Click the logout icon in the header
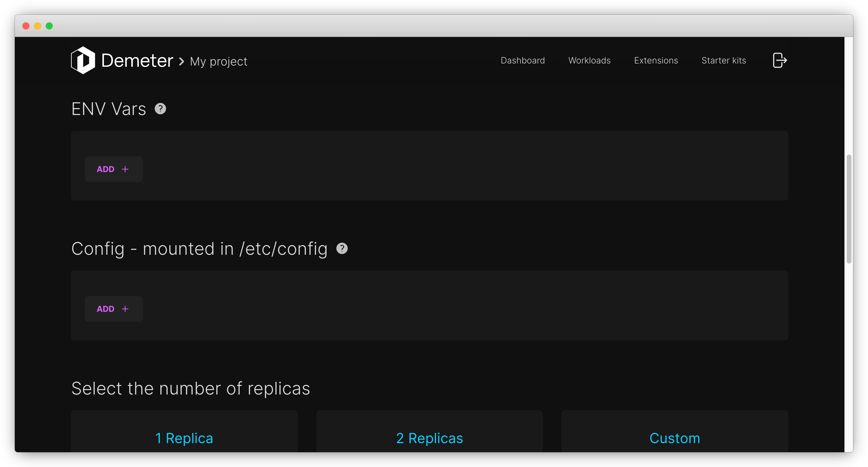This screenshot has width=868, height=467. 780,60
